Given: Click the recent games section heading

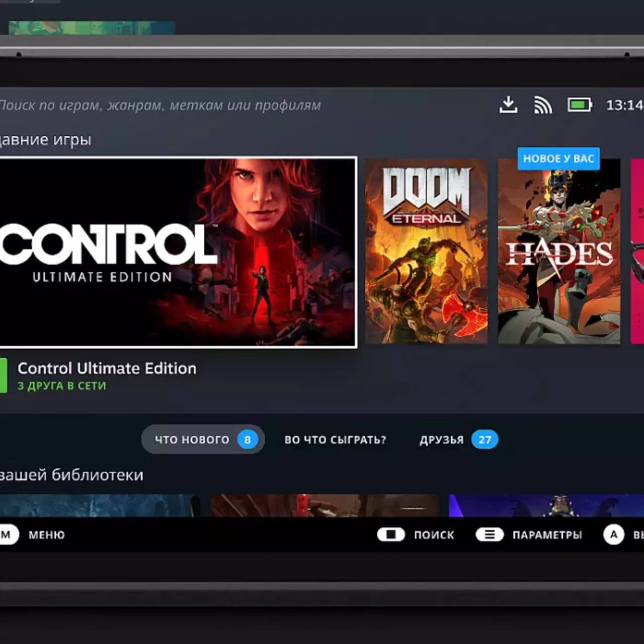Looking at the screenshot, I should point(45,139).
